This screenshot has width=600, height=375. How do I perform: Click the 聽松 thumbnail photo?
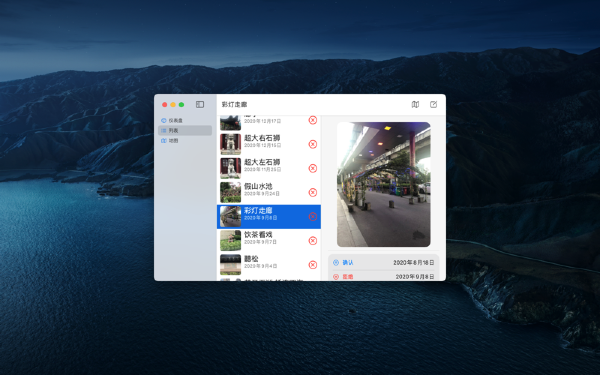[230, 265]
